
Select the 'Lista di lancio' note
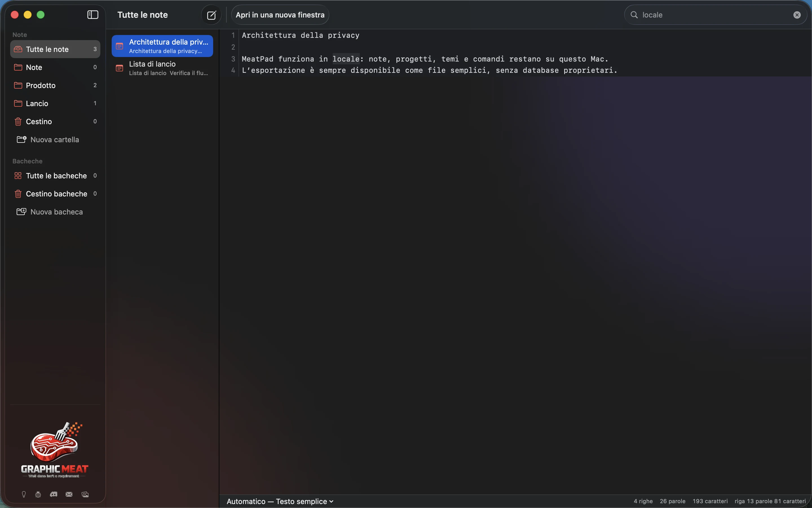point(162,68)
